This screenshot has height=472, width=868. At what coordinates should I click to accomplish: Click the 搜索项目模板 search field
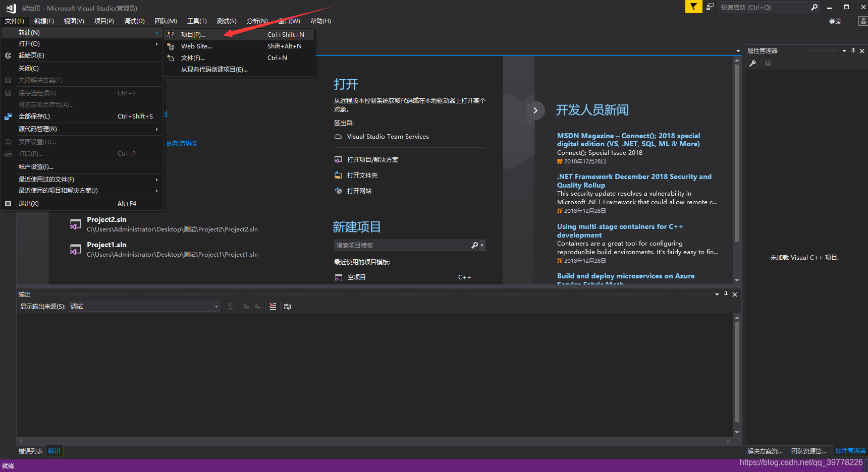402,245
